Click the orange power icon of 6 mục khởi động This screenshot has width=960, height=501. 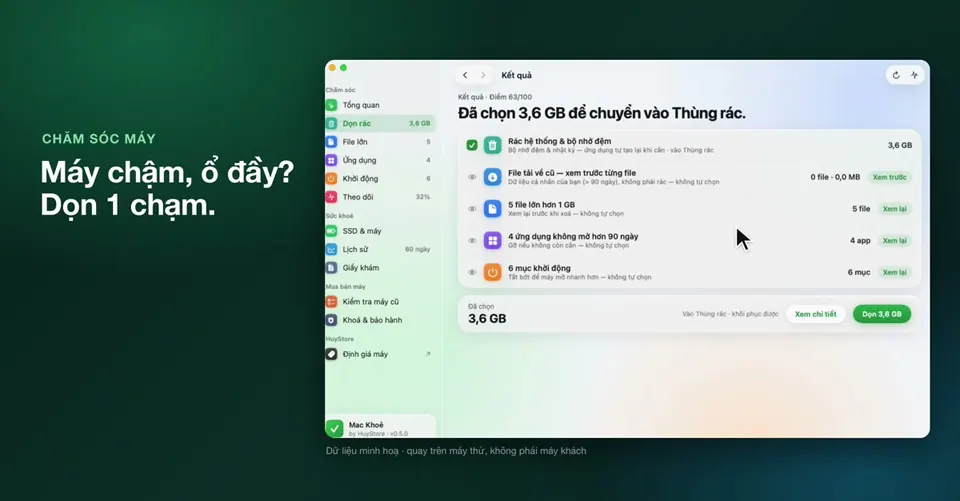pos(492,272)
